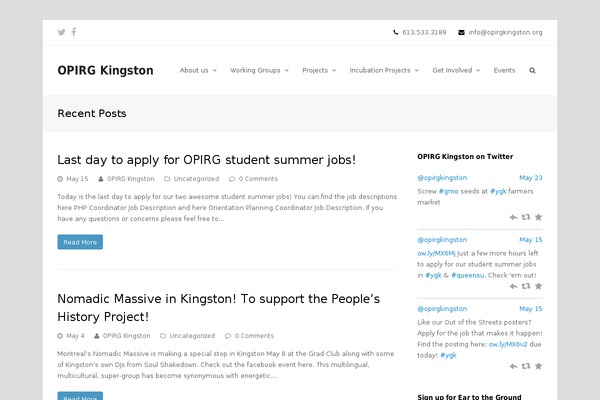Open the Nomadic Massive in Kingston post title
This screenshot has width=600, height=400.
point(218,308)
